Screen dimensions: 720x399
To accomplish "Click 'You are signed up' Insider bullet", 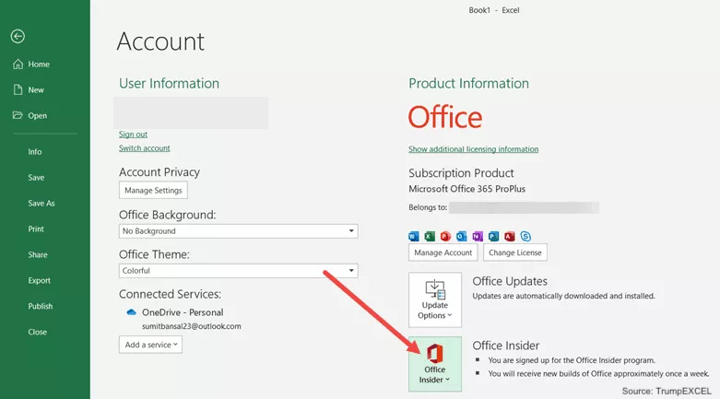I will click(x=572, y=360).
